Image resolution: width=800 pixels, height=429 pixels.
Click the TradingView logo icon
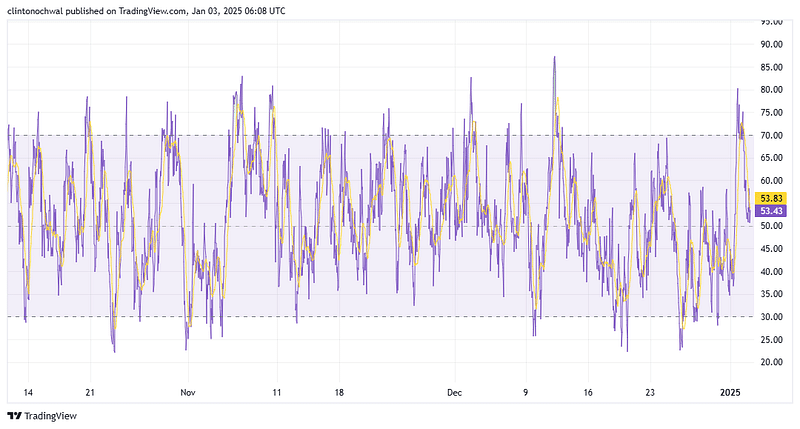(x=15, y=416)
